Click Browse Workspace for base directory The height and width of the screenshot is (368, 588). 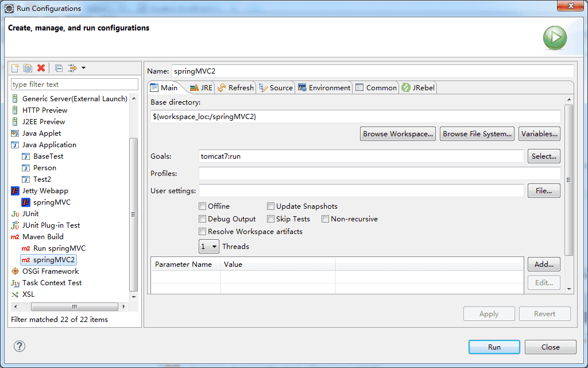click(397, 133)
